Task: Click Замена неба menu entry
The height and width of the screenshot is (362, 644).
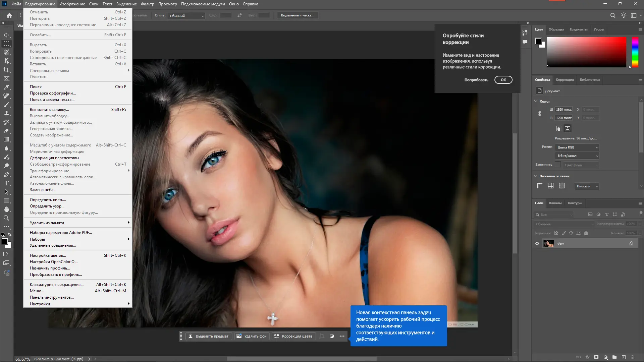Action: point(43,190)
